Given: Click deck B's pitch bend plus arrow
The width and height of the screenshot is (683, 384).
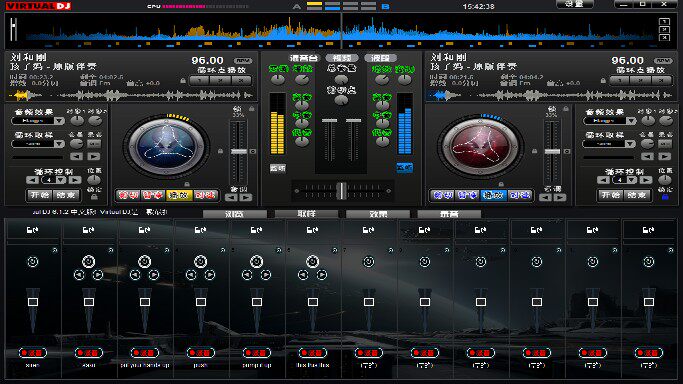Looking at the screenshot, I should pyautogui.click(x=561, y=198).
